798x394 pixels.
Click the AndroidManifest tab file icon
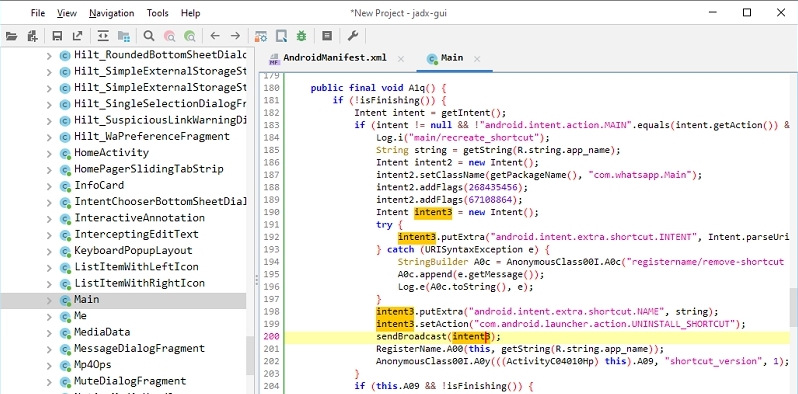pyautogui.click(x=274, y=59)
